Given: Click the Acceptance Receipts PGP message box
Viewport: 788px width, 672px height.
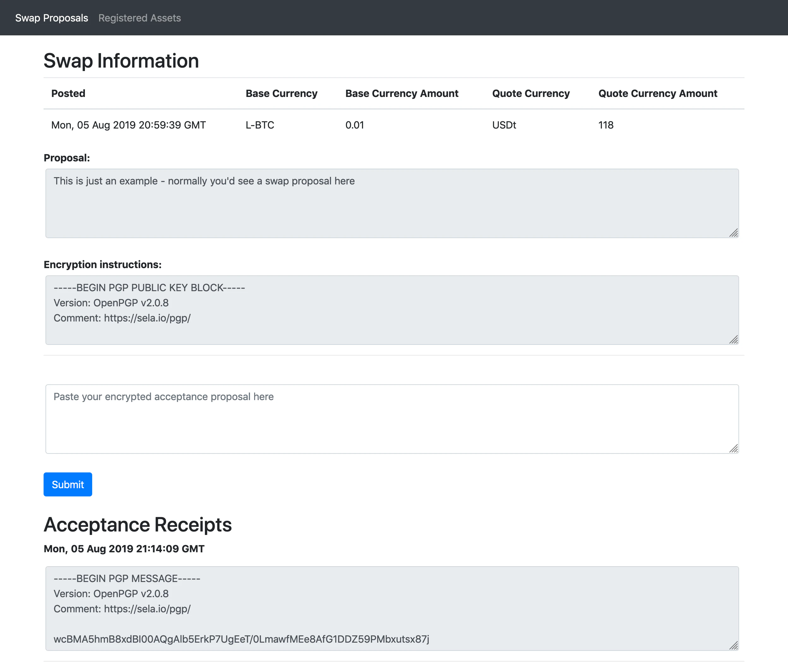Looking at the screenshot, I should tap(392, 608).
